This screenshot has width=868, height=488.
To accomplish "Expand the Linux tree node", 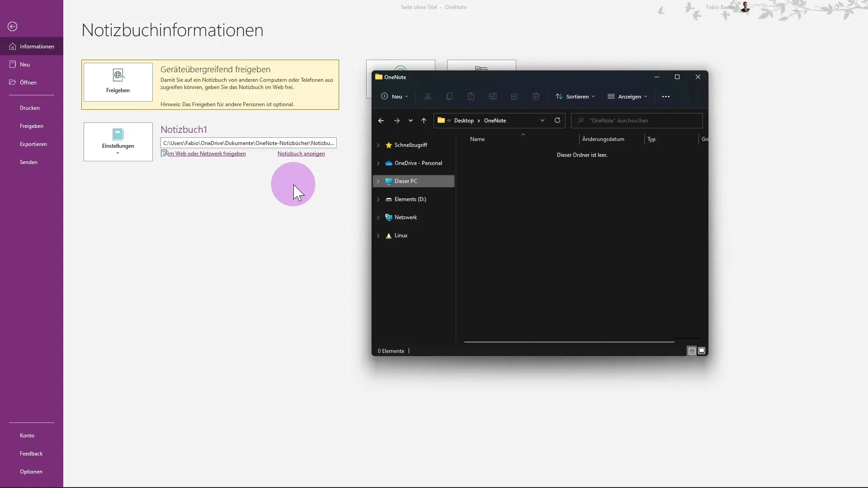I will (x=378, y=235).
